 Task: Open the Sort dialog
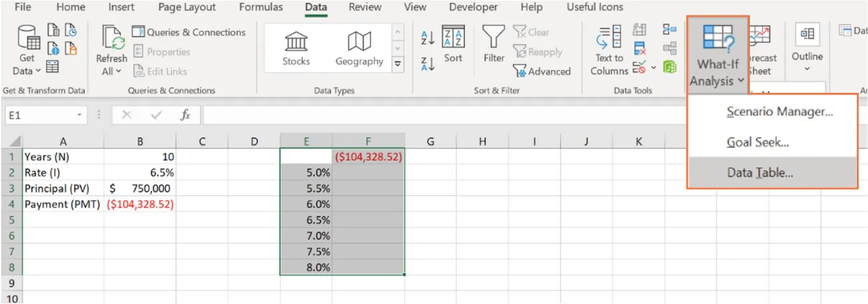pyautogui.click(x=453, y=45)
